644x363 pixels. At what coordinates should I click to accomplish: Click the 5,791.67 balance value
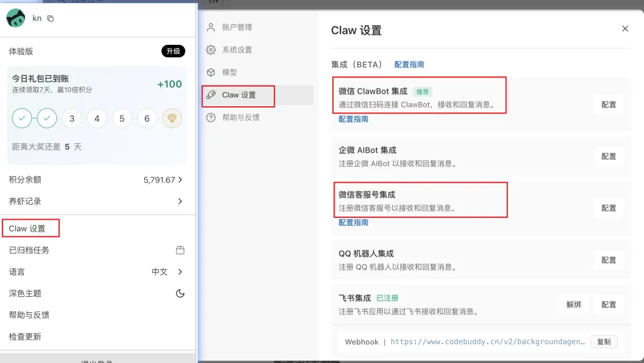click(x=159, y=180)
